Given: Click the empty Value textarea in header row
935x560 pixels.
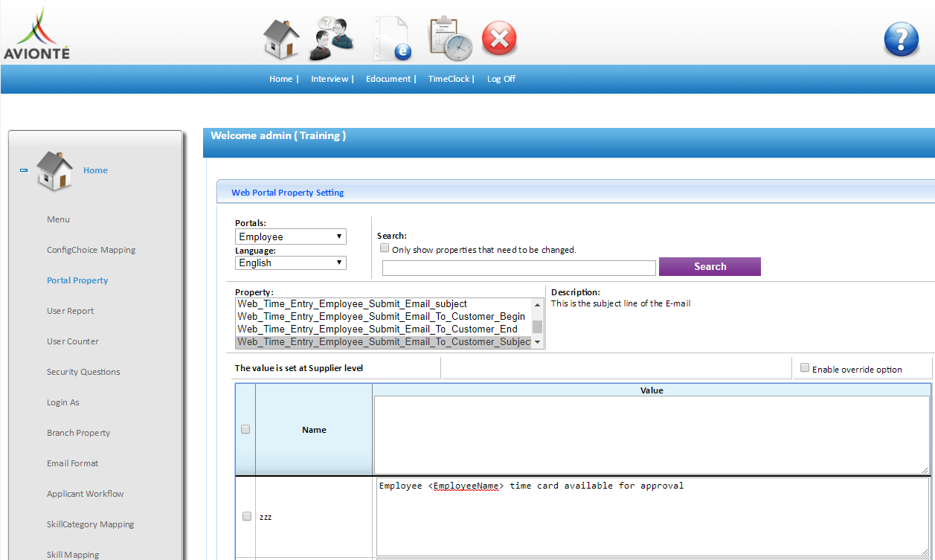Looking at the screenshot, I should tap(652, 435).
